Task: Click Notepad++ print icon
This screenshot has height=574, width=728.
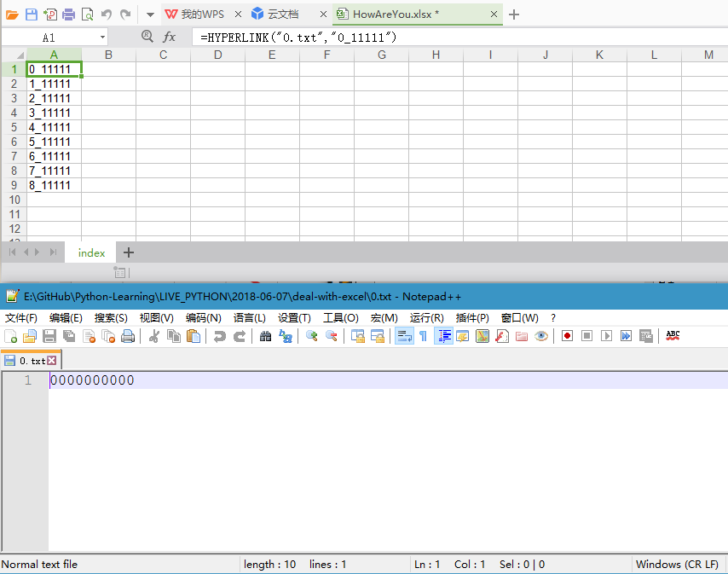Action: 128,336
